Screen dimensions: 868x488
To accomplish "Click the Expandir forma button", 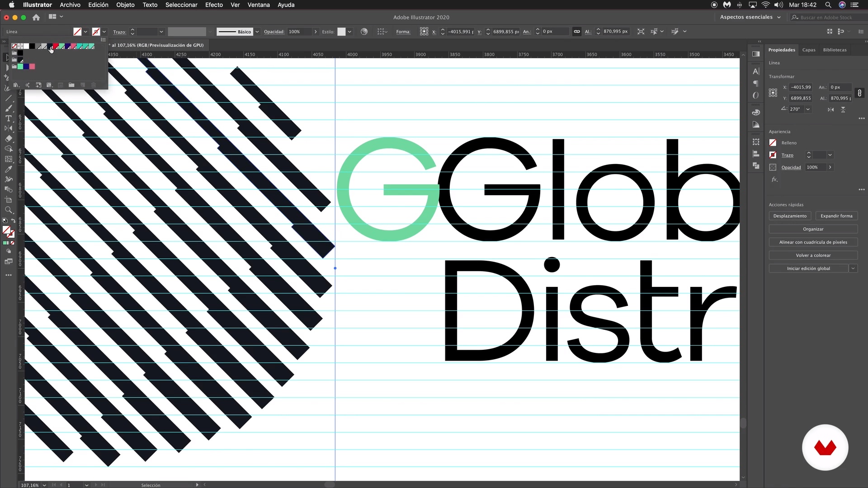I will pyautogui.click(x=836, y=216).
